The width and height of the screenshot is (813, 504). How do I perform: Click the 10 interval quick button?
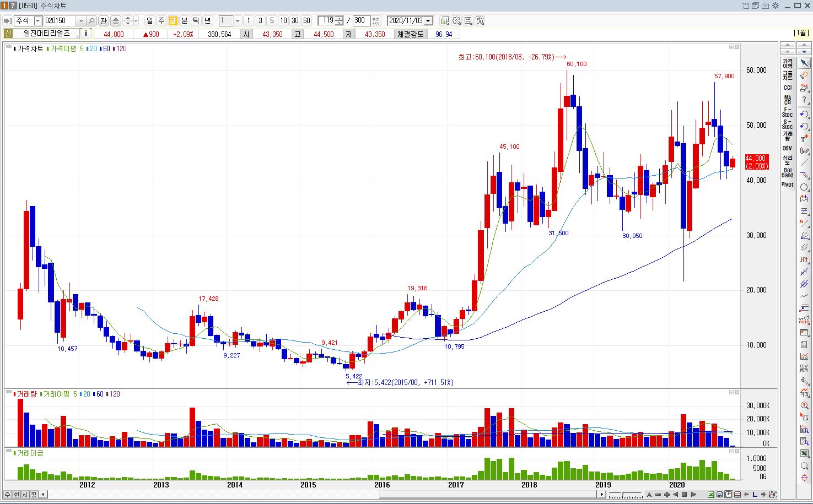(x=283, y=20)
